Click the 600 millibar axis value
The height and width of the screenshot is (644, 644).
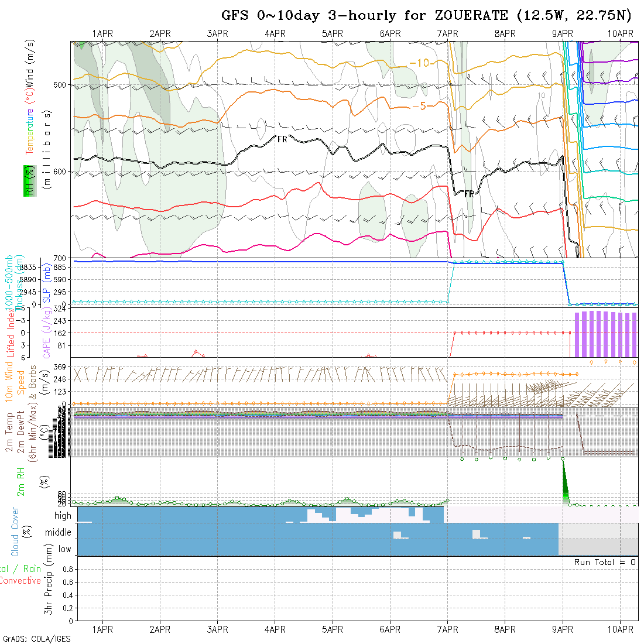click(60, 172)
